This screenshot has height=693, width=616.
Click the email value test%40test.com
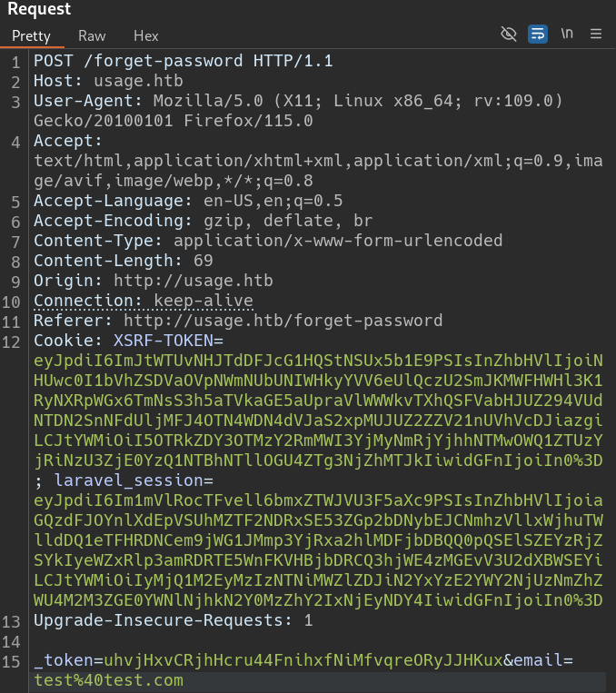[108, 680]
